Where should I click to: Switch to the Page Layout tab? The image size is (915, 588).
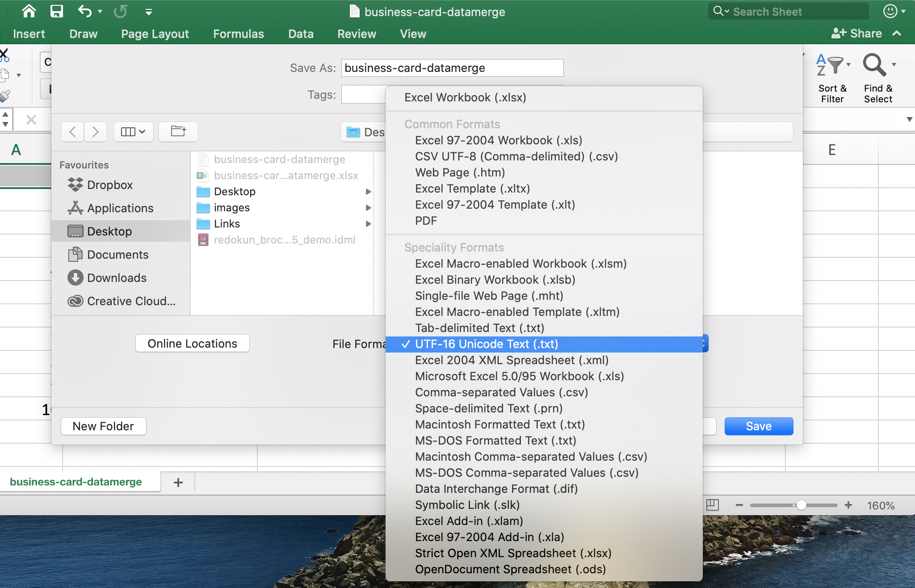(155, 34)
